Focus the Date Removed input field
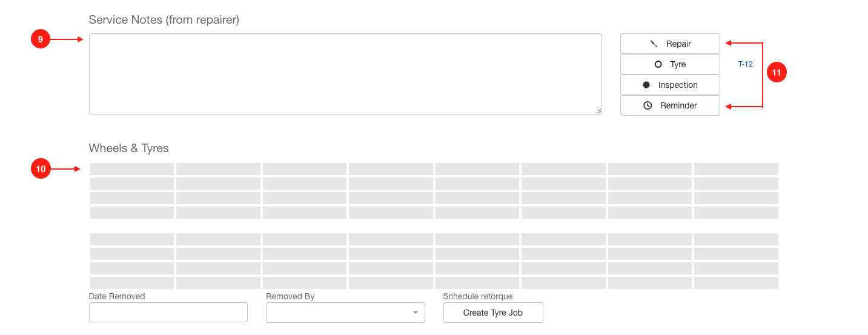The height and width of the screenshot is (335, 868). pos(168,313)
